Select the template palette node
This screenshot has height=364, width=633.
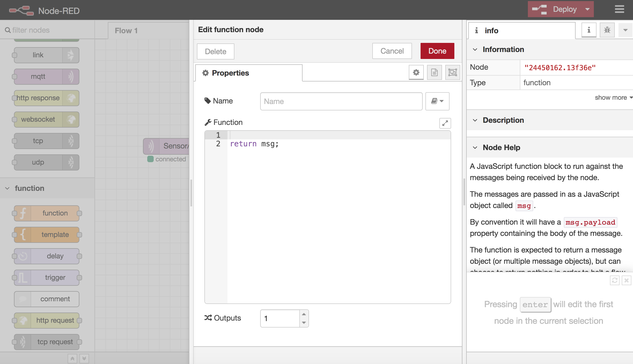pos(47,235)
